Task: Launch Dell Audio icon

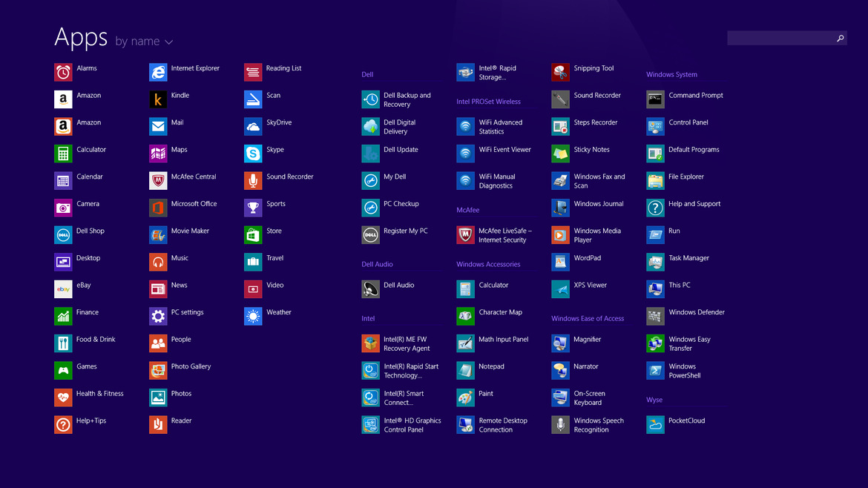Action: 370,288
